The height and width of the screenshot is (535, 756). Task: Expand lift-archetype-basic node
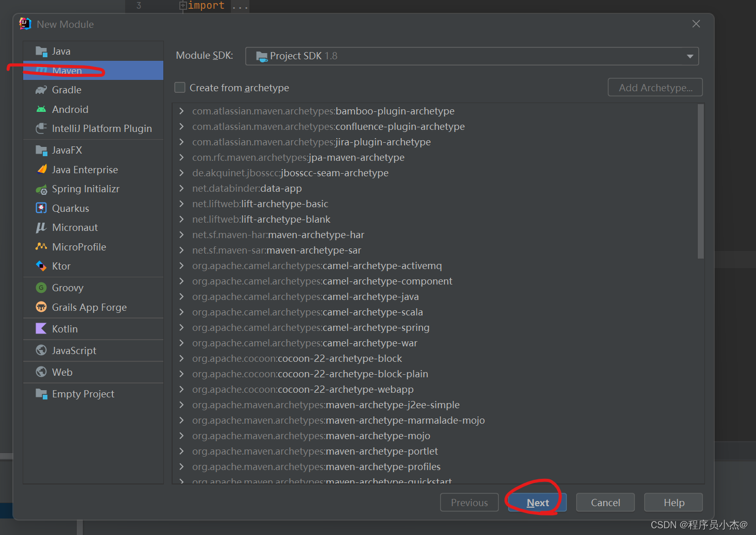(181, 204)
